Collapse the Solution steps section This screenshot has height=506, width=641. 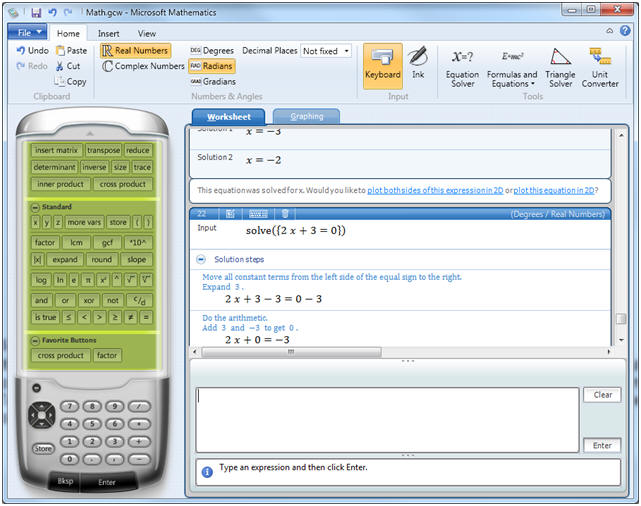(201, 259)
